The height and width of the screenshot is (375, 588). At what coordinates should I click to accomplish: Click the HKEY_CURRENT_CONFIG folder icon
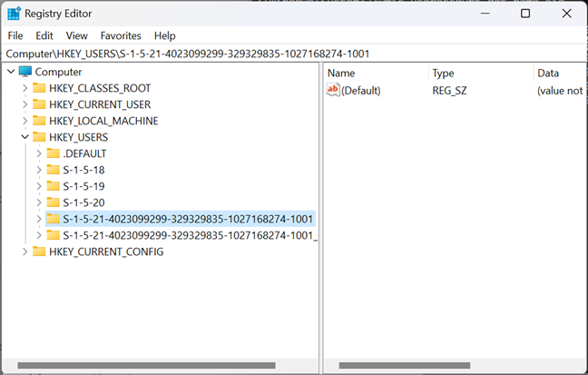pyautogui.click(x=39, y=252)
